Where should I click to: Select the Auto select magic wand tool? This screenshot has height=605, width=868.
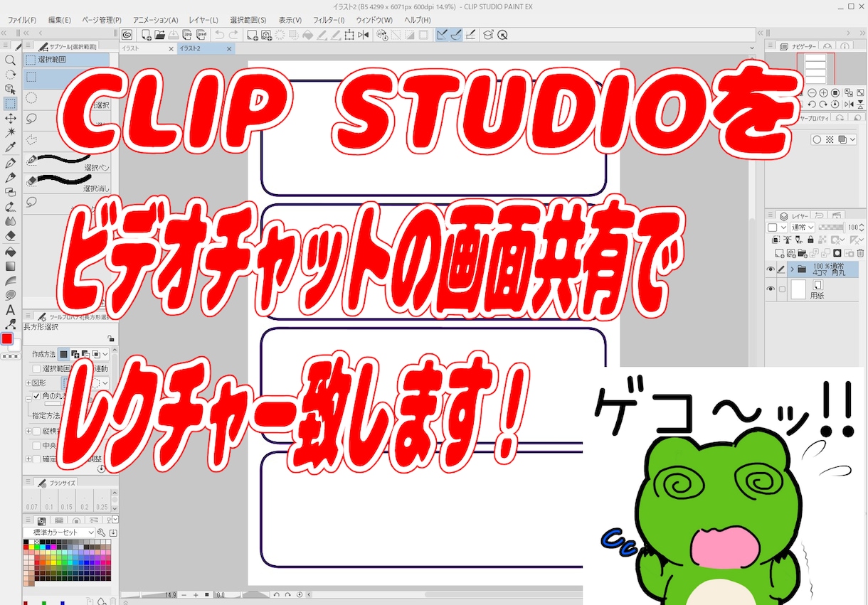pos(10,133)
